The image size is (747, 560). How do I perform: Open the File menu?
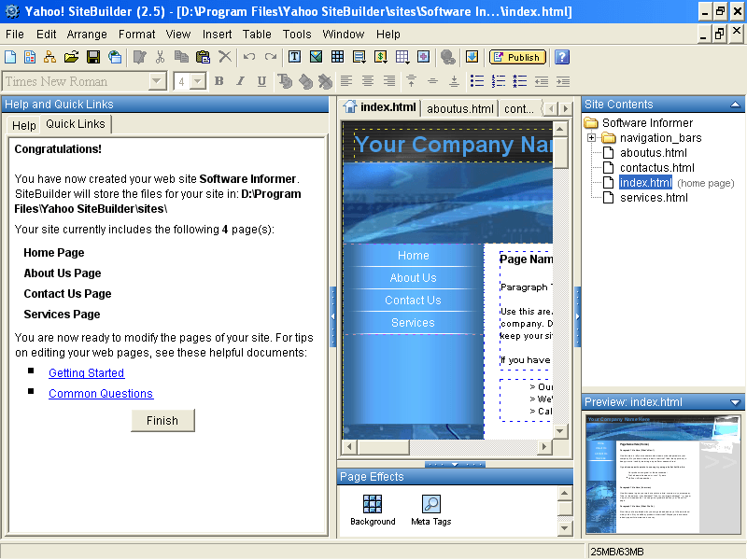click(15, 35)
